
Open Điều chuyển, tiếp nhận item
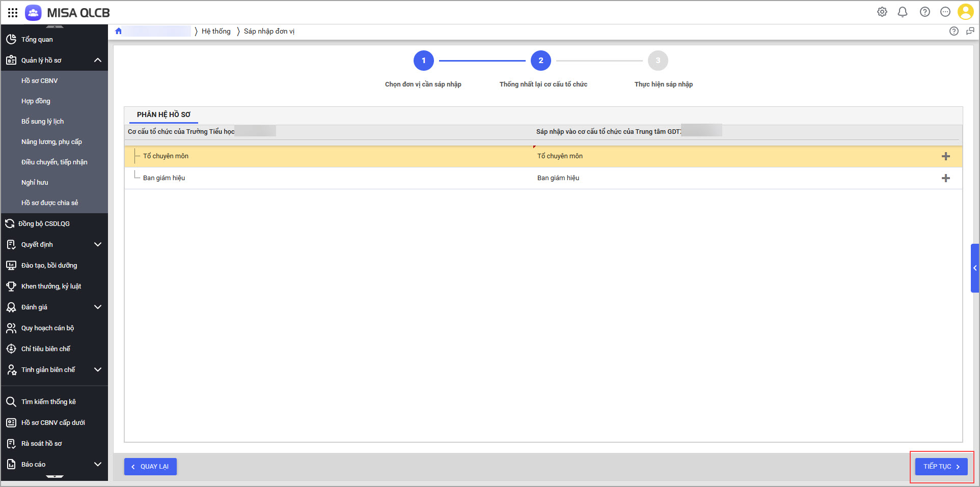(55, 162)
